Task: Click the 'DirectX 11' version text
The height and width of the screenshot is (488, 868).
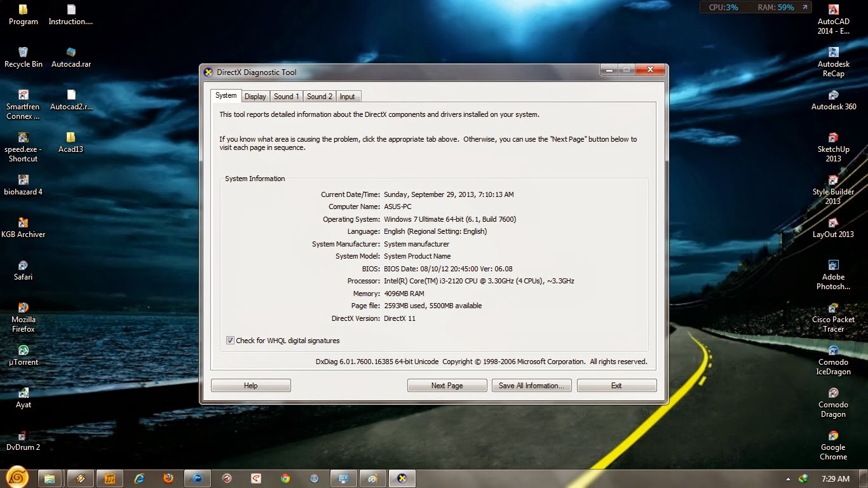Action: point(400,318)
